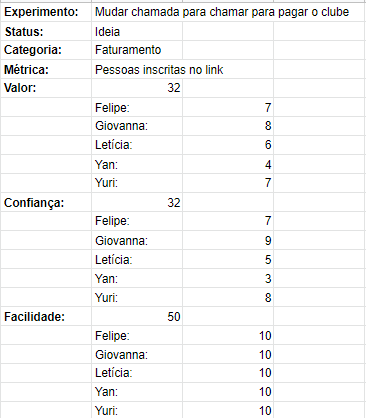Image resolution: width=366 pixels, height=418 pixels.
Task: Select the experiment title cell text
Action: (222, 12)
